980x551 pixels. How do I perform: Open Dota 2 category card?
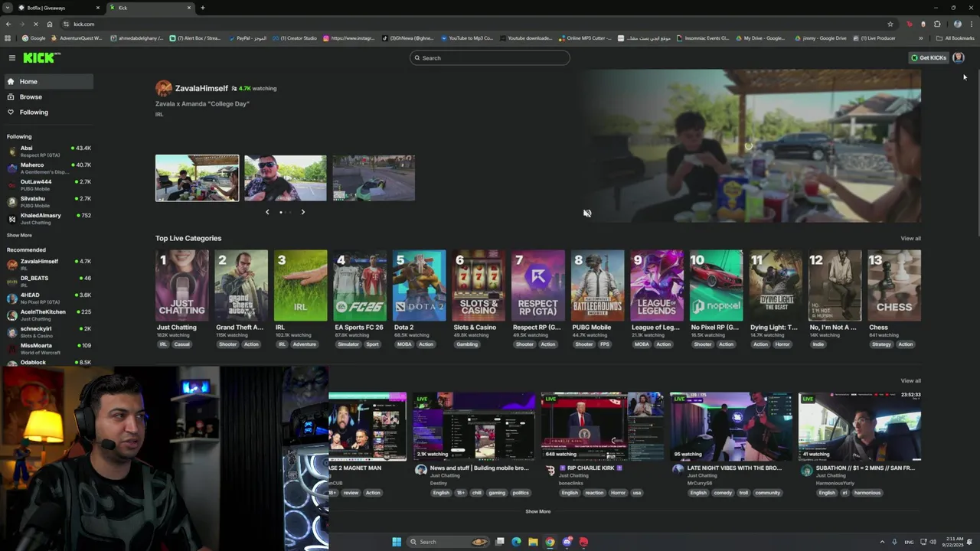coord(420,285)
